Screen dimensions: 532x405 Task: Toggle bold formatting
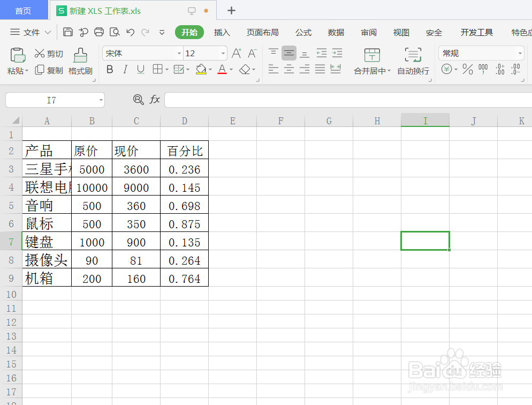click(110, 69)
